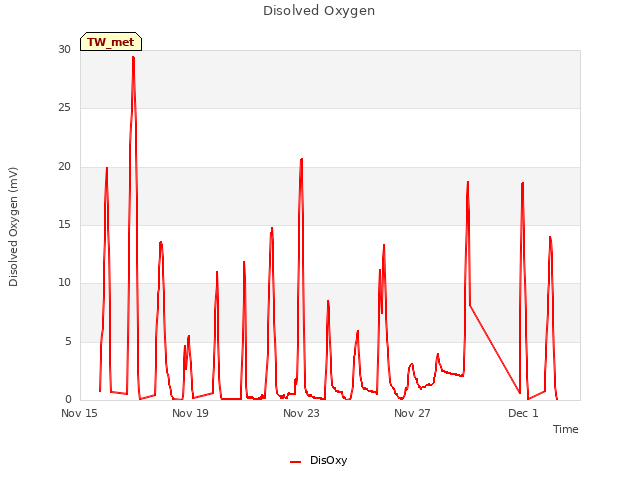Click the TW_met annotation label

coord(111,42)
